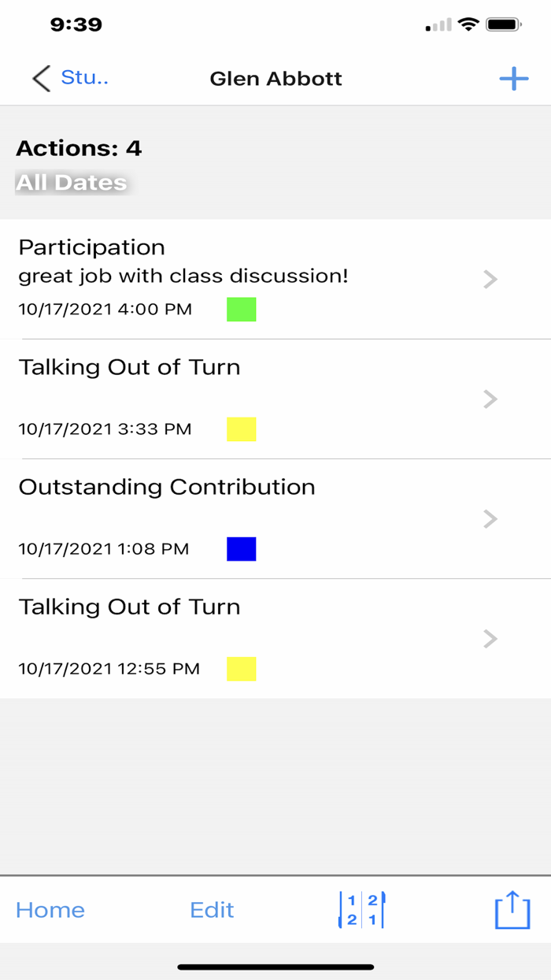Tap the plus icon to add a new action

point(513,79)
